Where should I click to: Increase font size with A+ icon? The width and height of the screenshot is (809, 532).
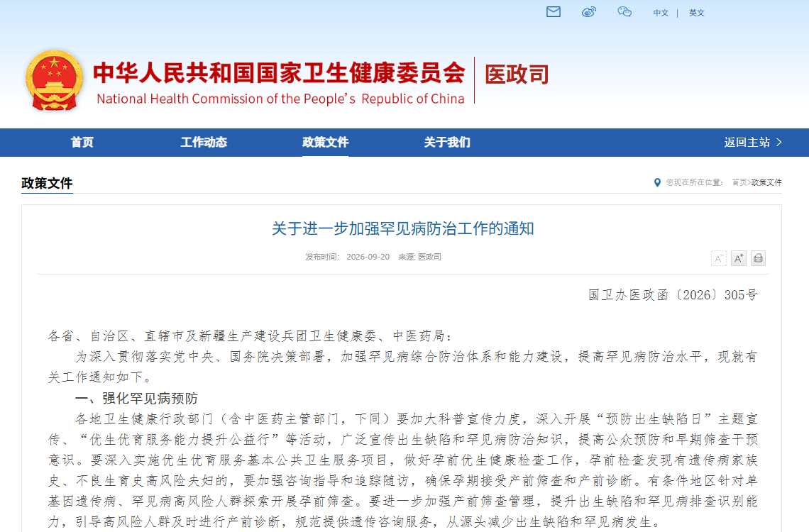[738, 258]
